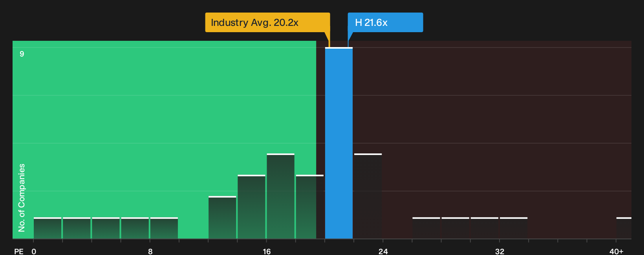Image resolution: width=644 pixels, height=255 pixels.
Task: Click the '16' x-axis label
Action: [267, 251]
